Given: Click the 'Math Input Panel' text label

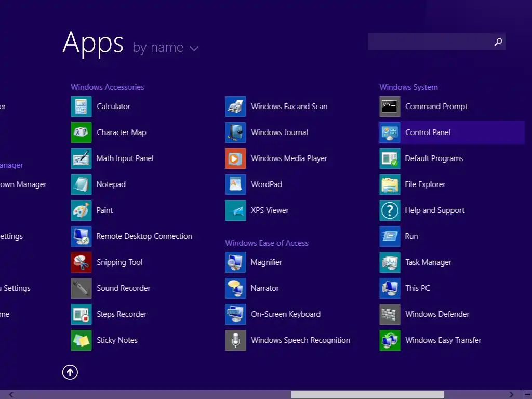Looking at the screenshot, I should (x=125, y=158).
